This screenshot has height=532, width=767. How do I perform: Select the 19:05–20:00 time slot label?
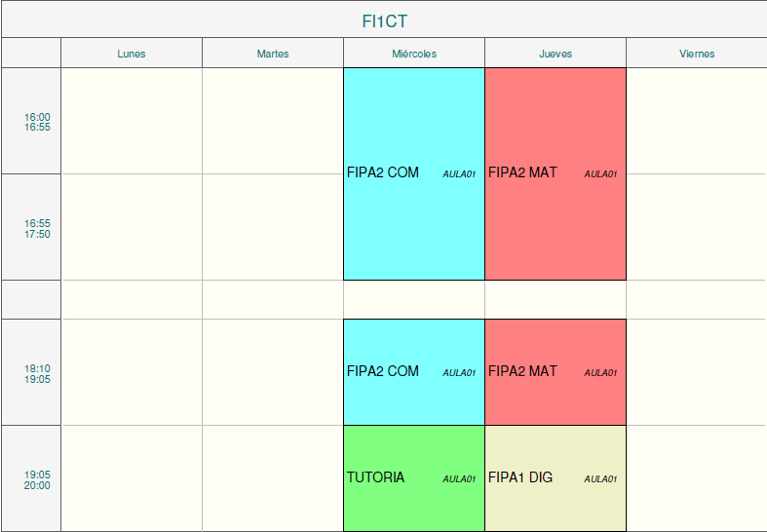tap(37, 479)
